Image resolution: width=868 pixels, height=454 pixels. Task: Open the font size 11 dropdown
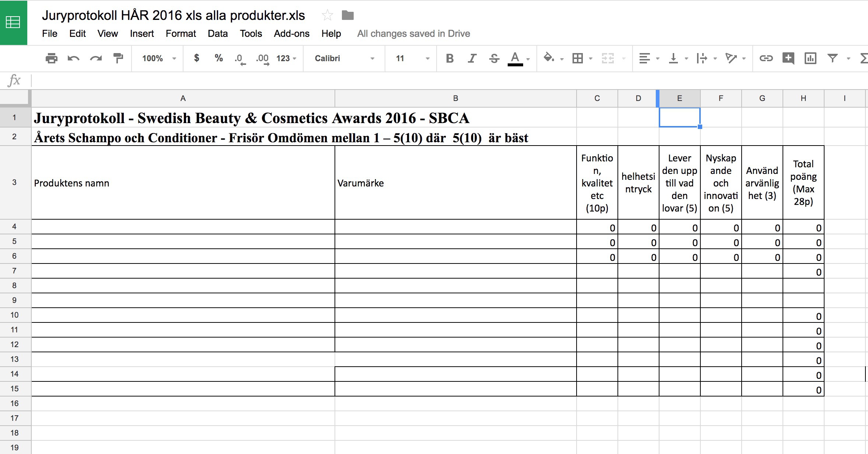click(x=412, y=58)
